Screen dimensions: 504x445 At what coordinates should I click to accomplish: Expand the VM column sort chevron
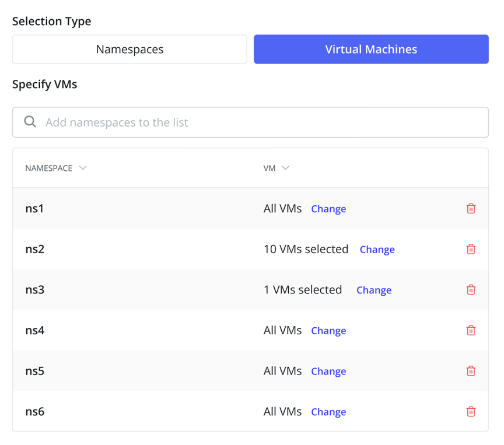(285, 168)
